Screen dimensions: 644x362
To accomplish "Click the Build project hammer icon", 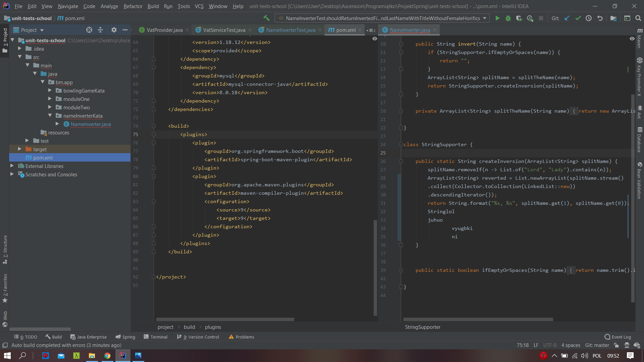I will tap(266, 18).
